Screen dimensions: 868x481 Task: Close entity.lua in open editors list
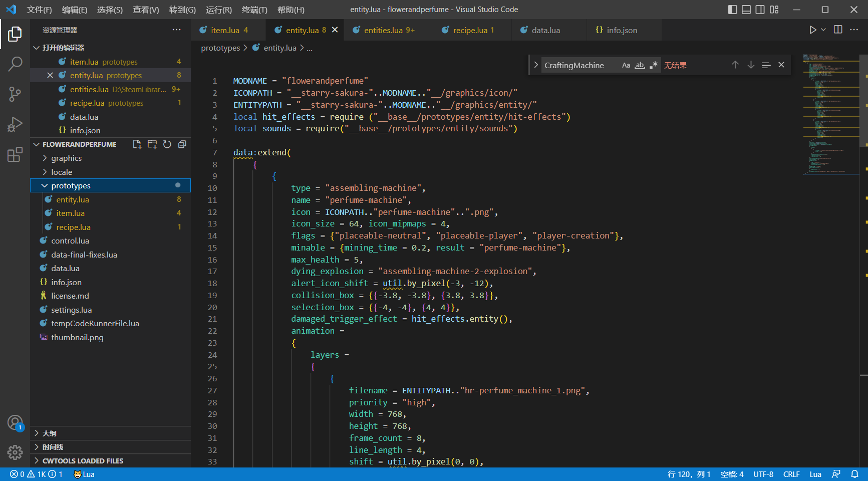click(x=50, y=75)
